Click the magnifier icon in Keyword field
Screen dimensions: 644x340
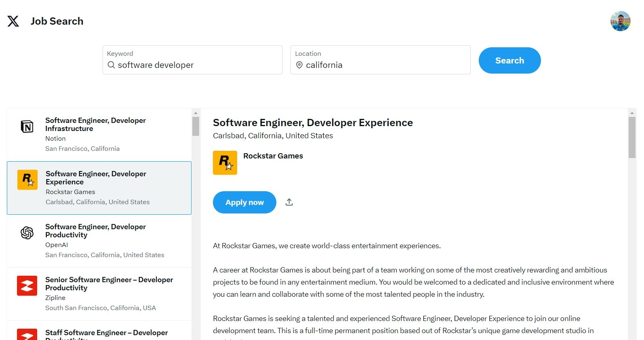[111, 65]
